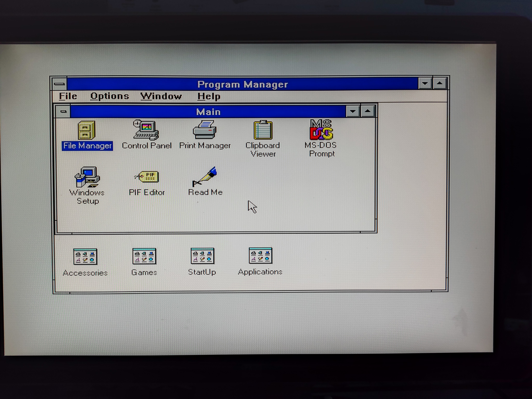Click the Print Manager printer icon
The width and height of the screenshot is (532, 399).
(x=205, y=130)
